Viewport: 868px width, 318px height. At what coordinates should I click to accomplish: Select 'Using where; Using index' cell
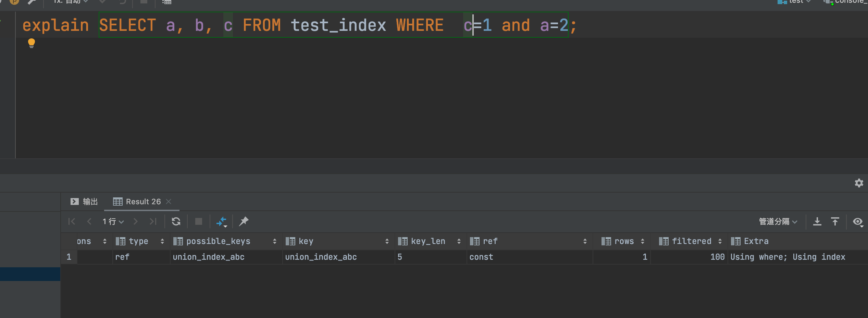click(798, 257)
